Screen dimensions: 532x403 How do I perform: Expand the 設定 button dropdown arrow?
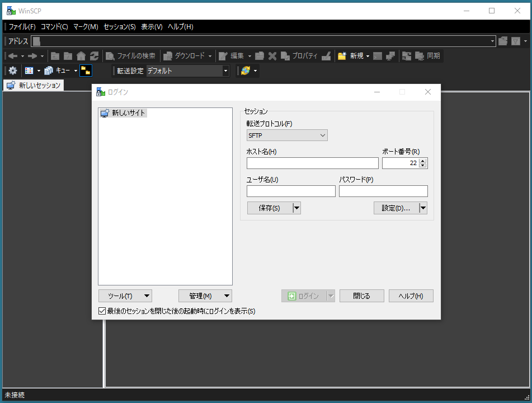[x=423, y=208]
